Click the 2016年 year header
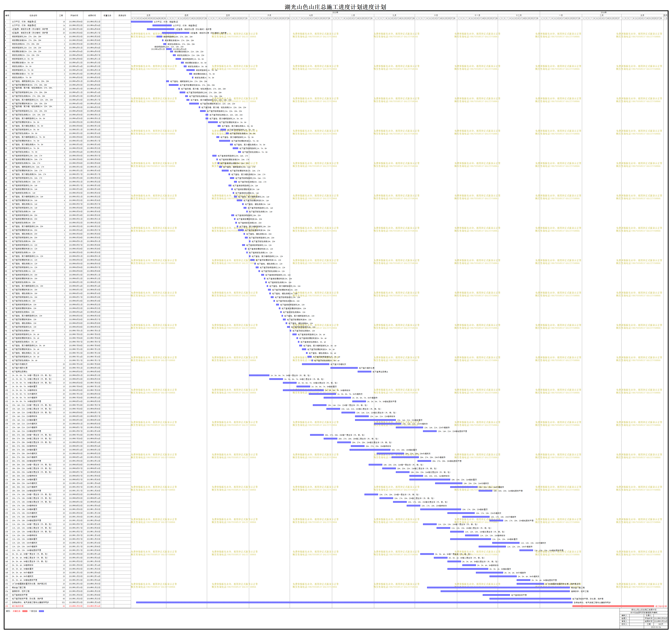The image size is (672, 633). pos(603,12)
